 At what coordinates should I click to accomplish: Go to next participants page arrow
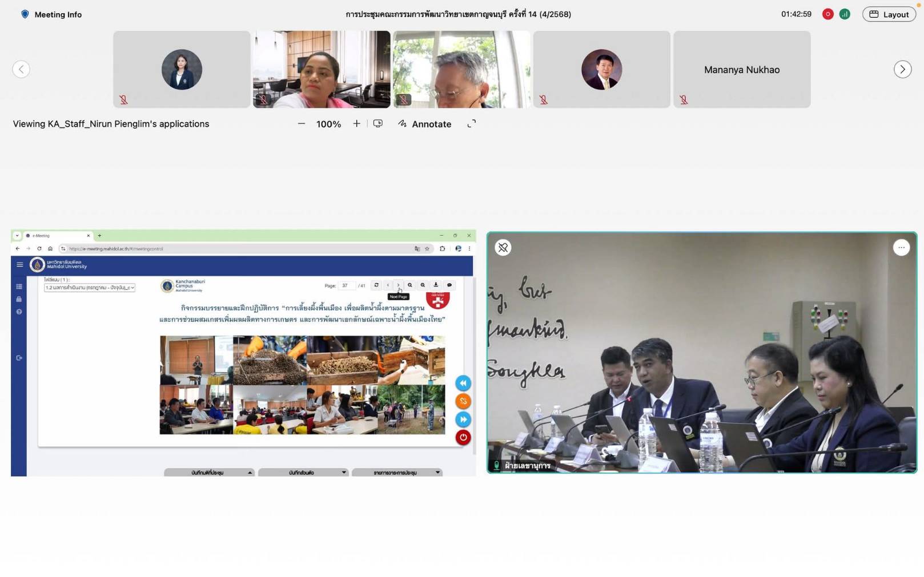point(902,70)
